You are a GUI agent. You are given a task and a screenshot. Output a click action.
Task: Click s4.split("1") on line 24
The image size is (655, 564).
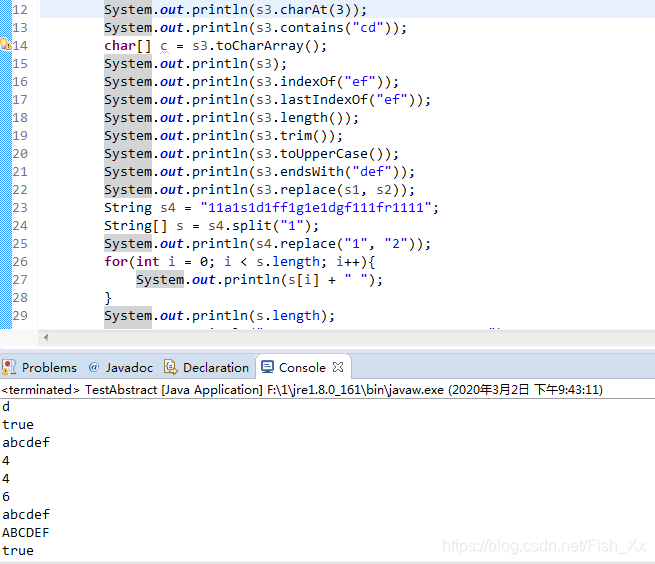point(259,225)
